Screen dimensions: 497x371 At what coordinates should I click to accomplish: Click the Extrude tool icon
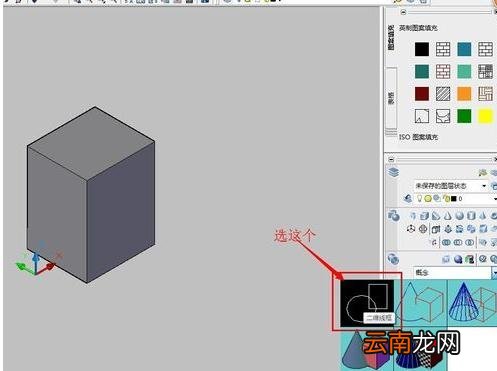coord(436,229)
